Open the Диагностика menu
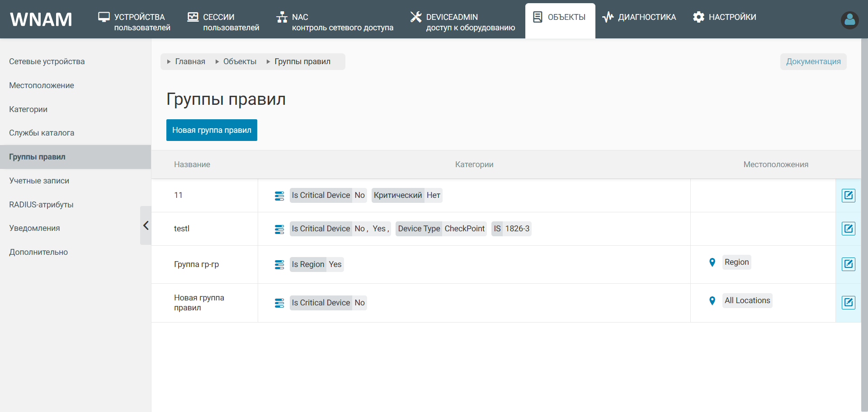This screenshot has height=412, width=868. (x=639, y=17)
